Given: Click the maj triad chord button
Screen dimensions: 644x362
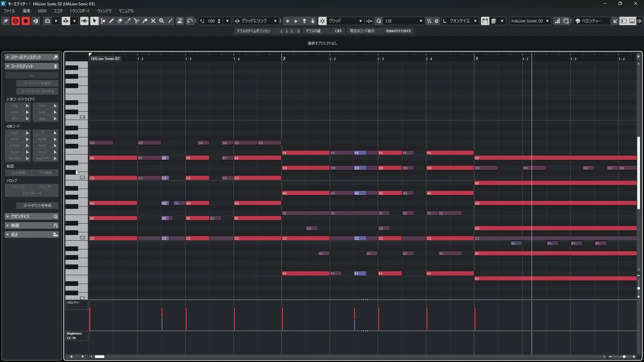Looking at the screenshot, I should coord(14,106).
